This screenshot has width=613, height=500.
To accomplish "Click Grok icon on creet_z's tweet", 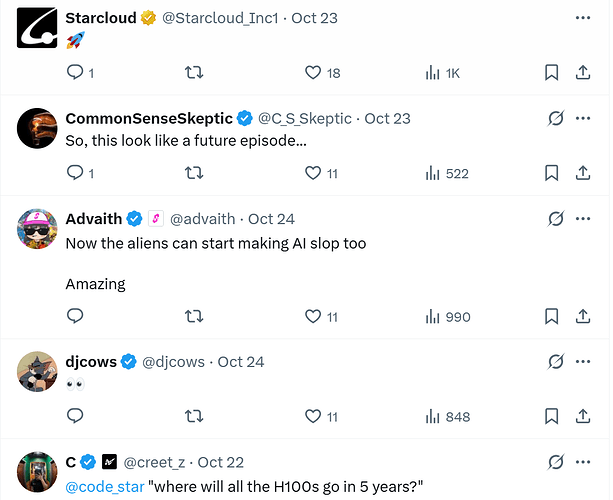I will click(556, 462).
